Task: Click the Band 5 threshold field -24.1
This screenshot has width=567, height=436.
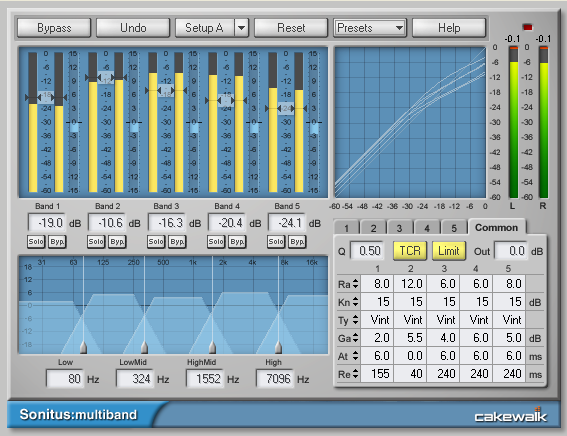Action: (287, 223)
